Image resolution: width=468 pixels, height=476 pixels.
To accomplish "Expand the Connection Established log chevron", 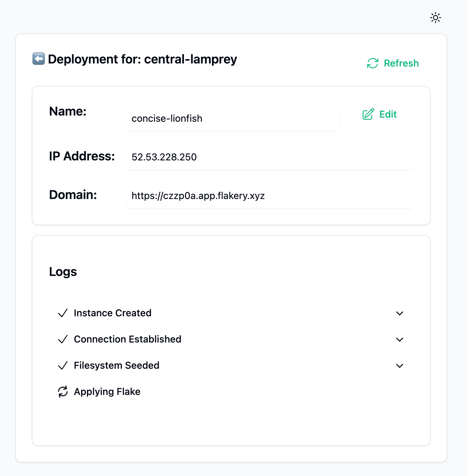I will (400, 339).
